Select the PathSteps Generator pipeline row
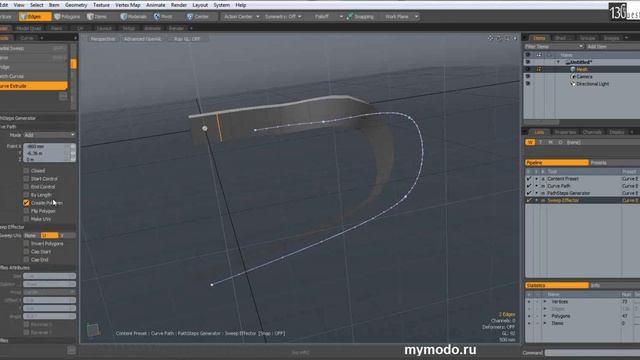This screenshot has width=640, height=360. (x=582, y=193)
